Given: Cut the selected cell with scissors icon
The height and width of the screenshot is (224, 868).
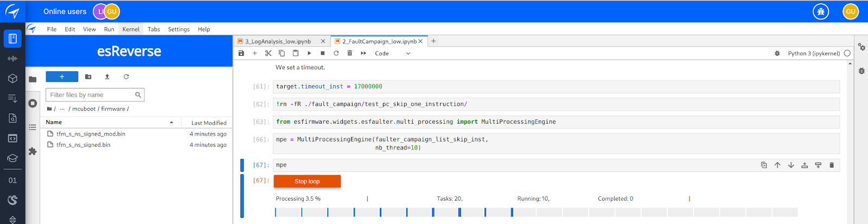Looking at the screenshot, I should [x=268, y=53].
